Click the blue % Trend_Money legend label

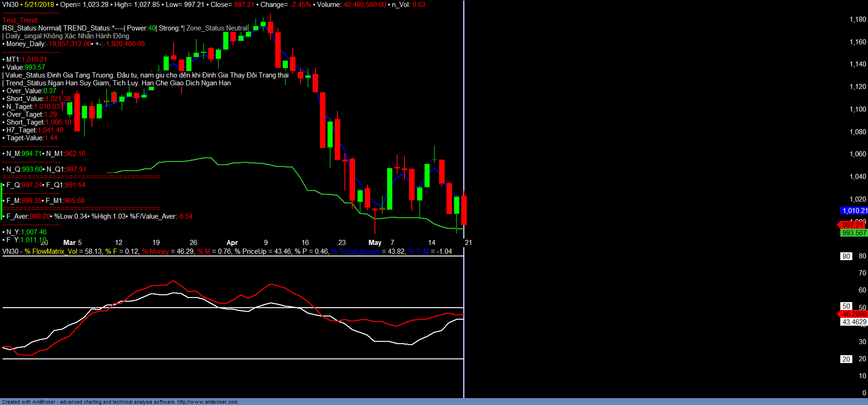click(356, 251)
